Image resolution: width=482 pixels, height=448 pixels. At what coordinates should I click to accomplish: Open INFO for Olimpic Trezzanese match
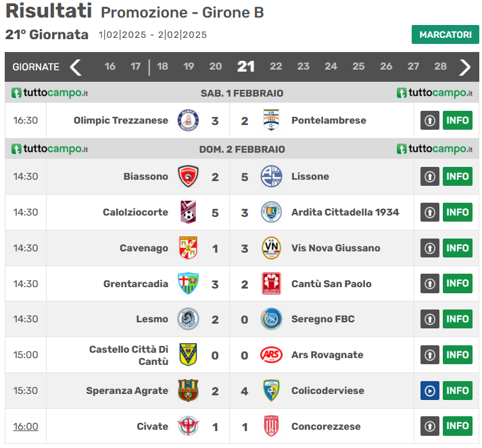coord(458,121)
